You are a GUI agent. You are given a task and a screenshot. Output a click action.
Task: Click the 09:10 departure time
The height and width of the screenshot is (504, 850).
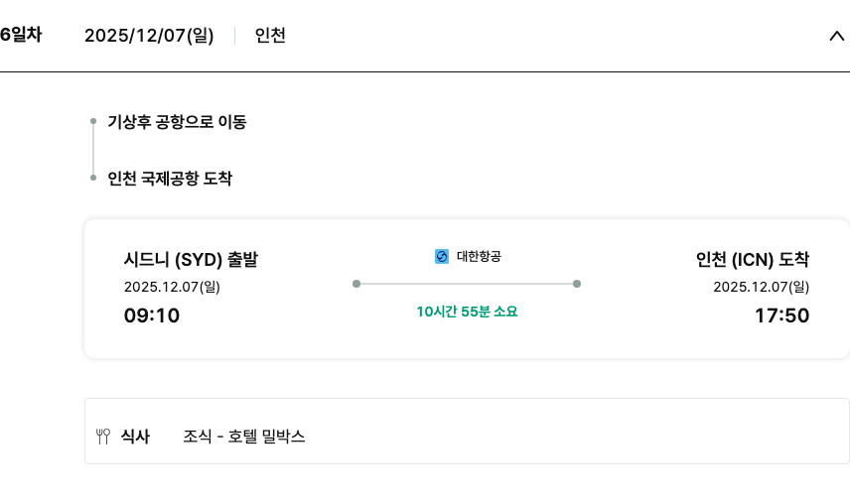(152, 315)
